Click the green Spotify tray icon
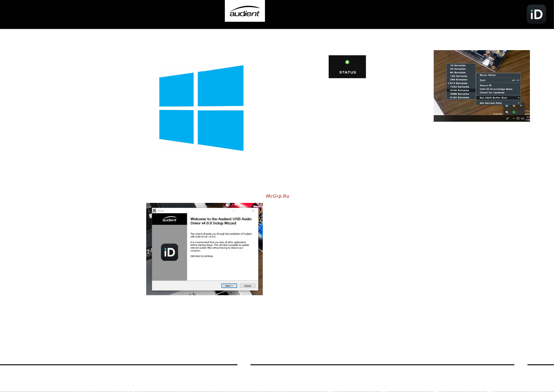This screenshot has width=554, height=392. [x=514, y=112]
